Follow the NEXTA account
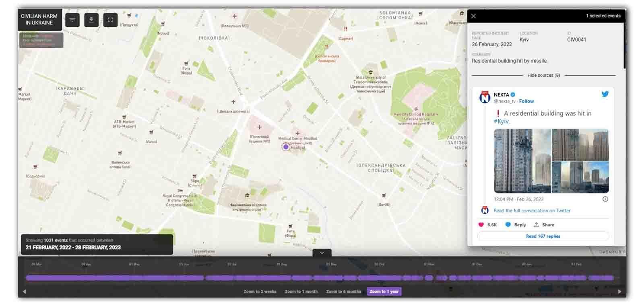 [526, 101]
